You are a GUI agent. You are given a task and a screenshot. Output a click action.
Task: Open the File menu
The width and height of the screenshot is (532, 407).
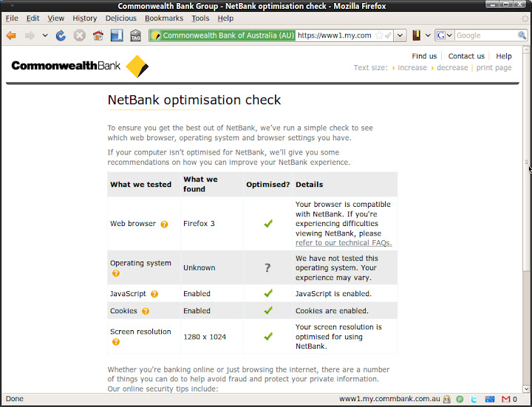12,18
